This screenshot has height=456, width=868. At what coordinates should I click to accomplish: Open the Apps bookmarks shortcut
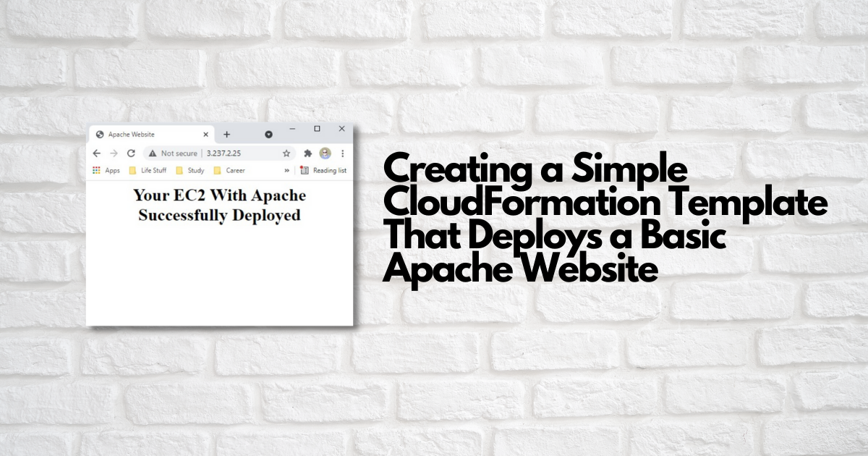point(106,171)
